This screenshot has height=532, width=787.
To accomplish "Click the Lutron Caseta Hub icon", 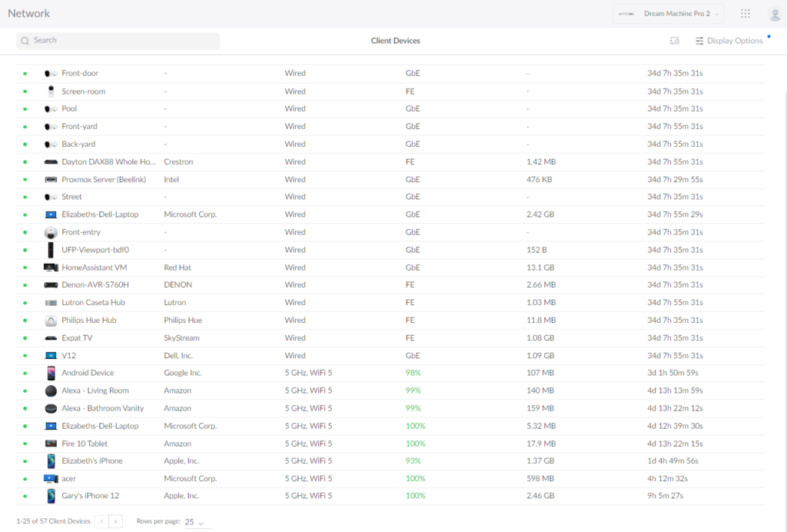I will pyautogui.click(x=51, y=303).
